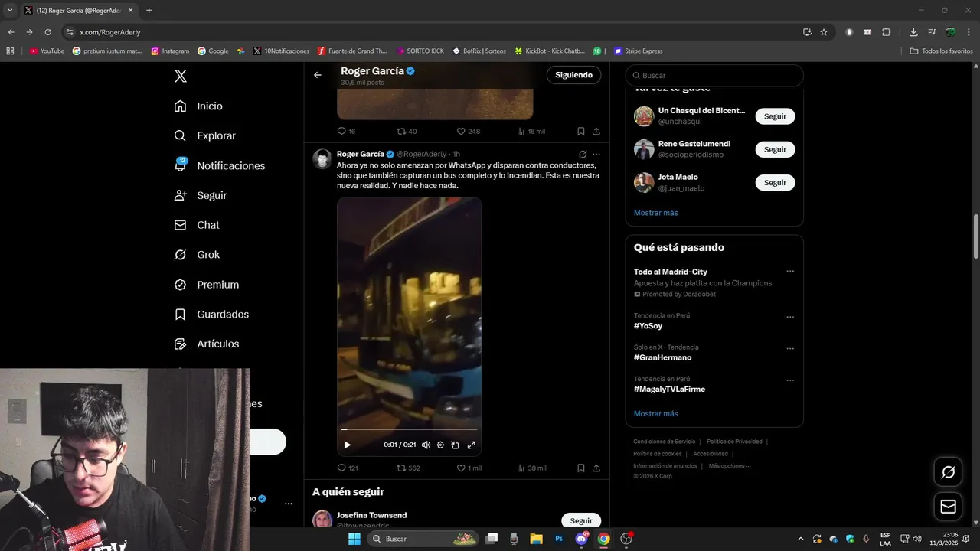This screenshot has width=980, height=551.
Task: Open Notificaciones in sidebar
Action: [220, 165]
